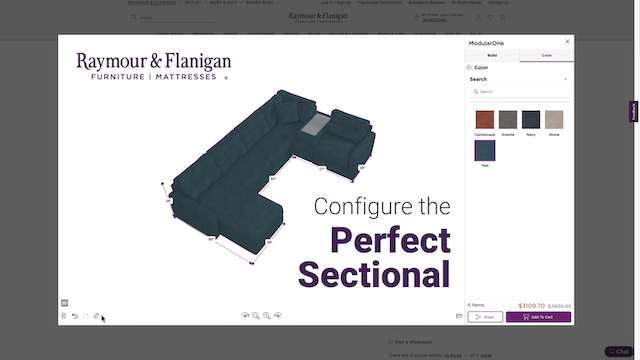Open the saved designs folder icon
This screenshot has width=640, height=360.
click(x=459, y=316)
